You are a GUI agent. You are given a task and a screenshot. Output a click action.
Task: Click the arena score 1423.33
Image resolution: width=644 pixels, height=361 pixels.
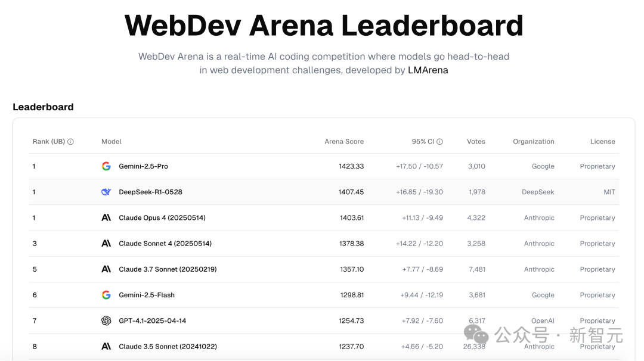pyautogui.click(x=351, y=166)
